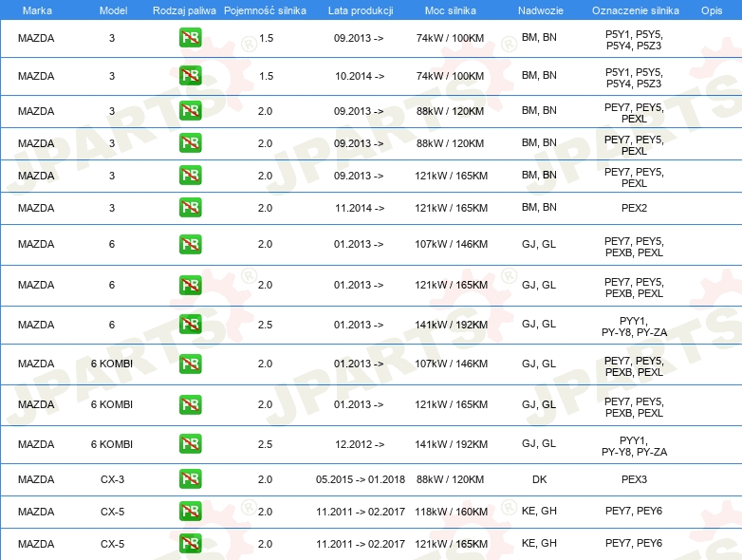Click fuel icon in CX-5 118kW row
Viewport: 742px width, 560px height.
(x=190, y=512)
